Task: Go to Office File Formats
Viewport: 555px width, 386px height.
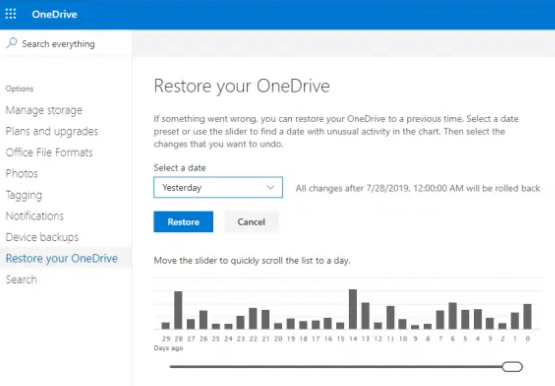Action: [x=49, y=152]
